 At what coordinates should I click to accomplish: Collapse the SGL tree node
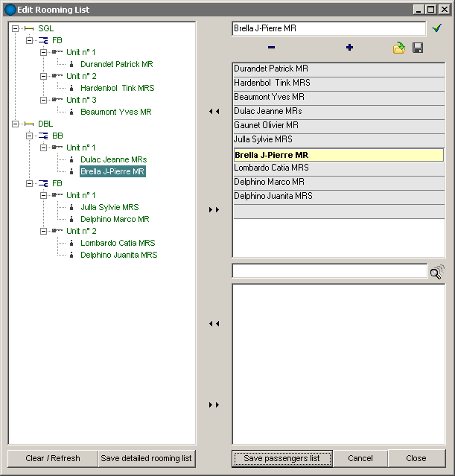(15, 28)
